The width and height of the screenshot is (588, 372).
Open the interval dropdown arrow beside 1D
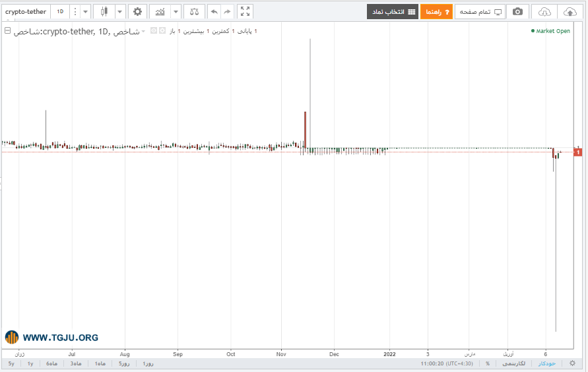[86, 12]
